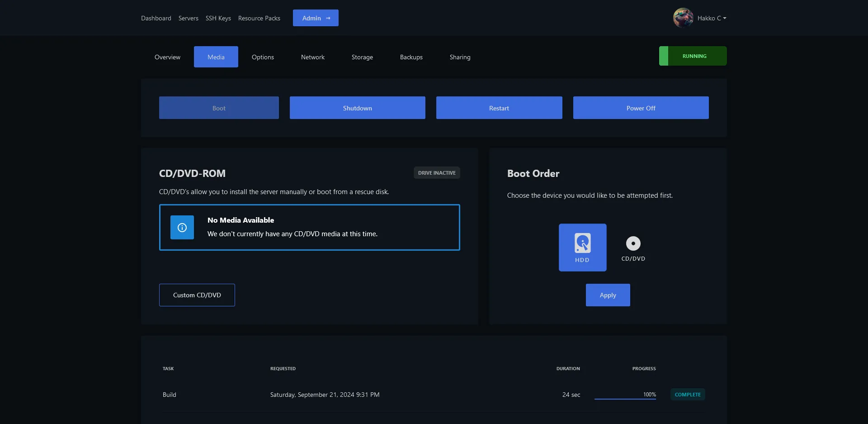The image size is (868, 424).
Task: Expand the Hakko C account dropdown
Action: point(712,18)
